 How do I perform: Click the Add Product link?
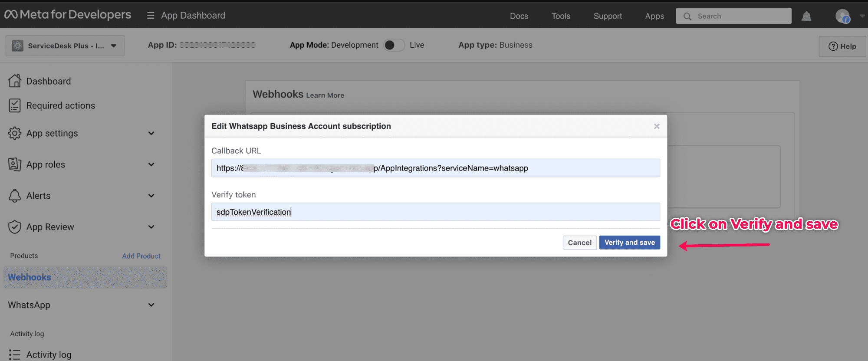pyautogui.click(x=141, y=256)
